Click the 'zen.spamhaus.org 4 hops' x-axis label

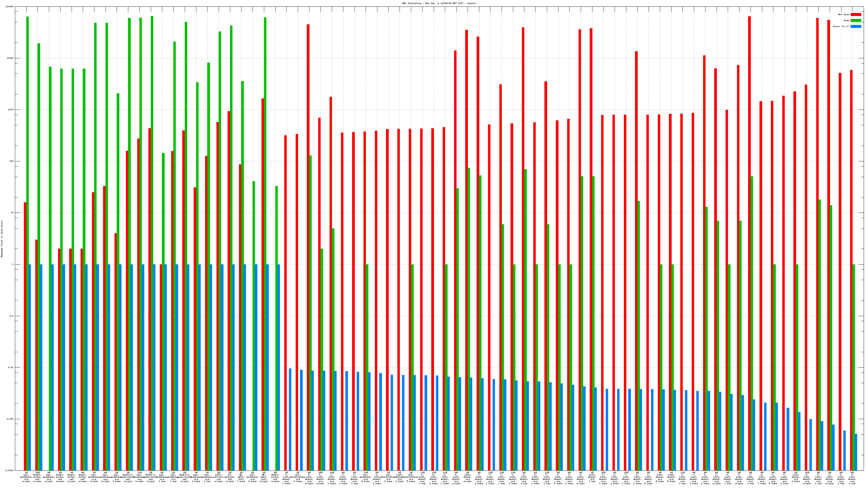tap(252, 477)
